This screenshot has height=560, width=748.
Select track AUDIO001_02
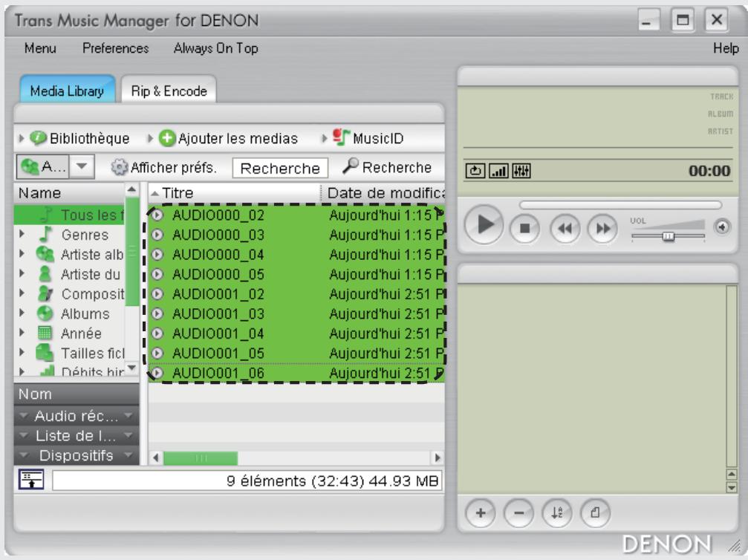pos(296,294)
